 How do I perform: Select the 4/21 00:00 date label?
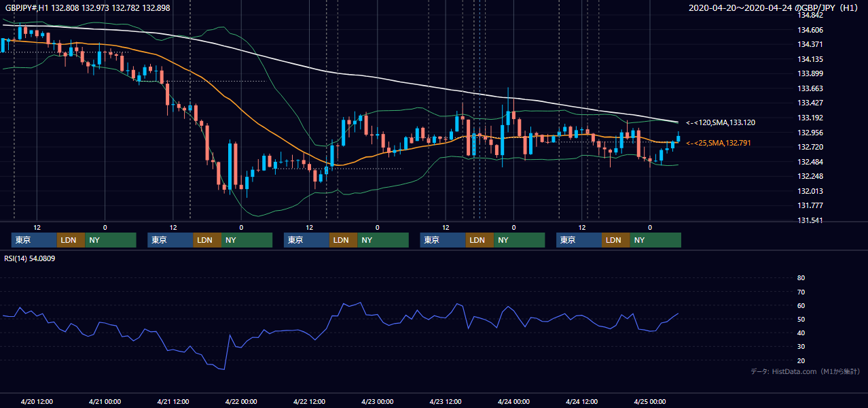pyautogui.click(x=105, y=401)
